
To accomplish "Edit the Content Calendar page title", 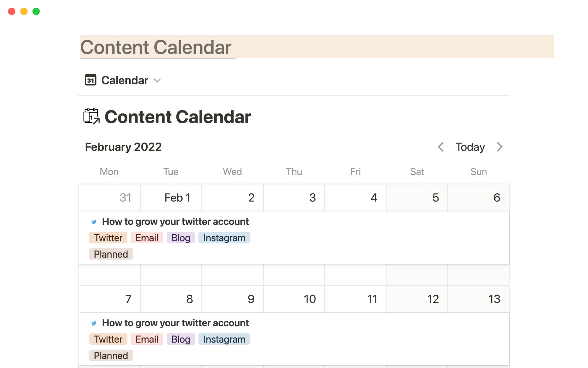I will coord(156,47).
